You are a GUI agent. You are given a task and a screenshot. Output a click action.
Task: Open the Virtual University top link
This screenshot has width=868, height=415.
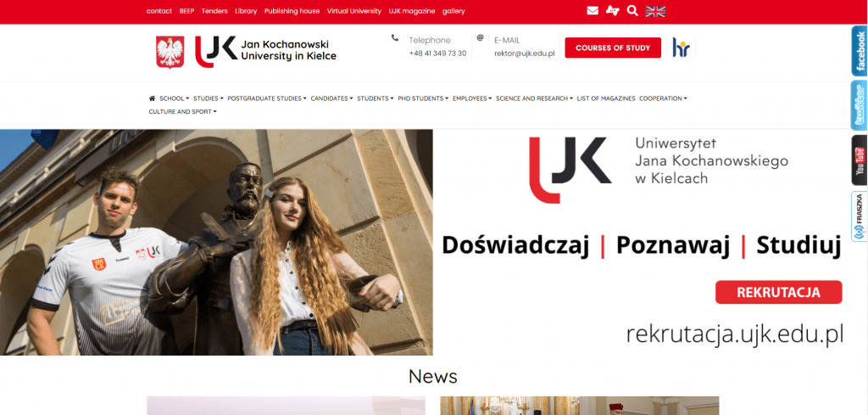coord(353,11)
